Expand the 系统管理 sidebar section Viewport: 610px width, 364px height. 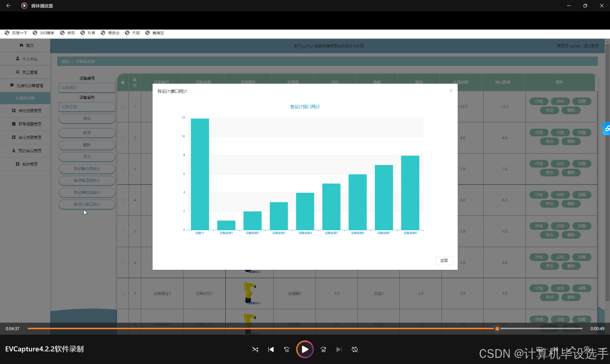pyautogui.click(x=26, y=164)
